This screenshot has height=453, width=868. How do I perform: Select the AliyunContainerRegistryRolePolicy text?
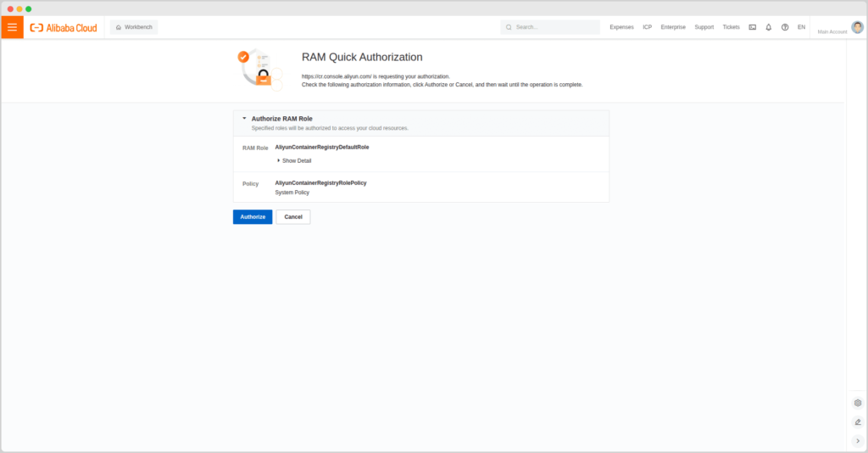coord(320,182)
